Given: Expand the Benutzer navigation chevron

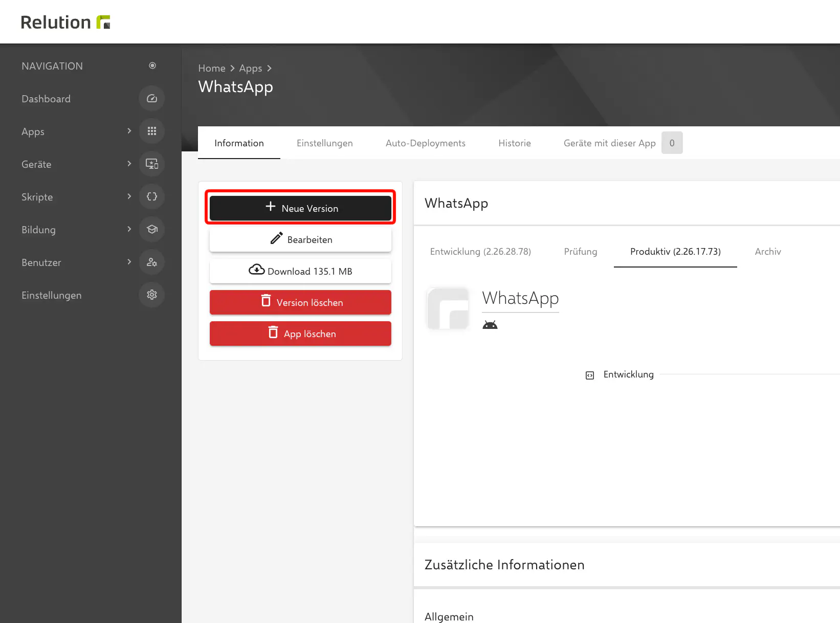Looking at the screenshot, I should click(129, 262).
